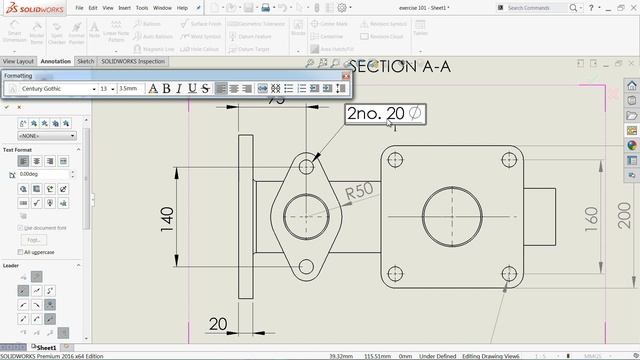Decrease paragraph indent in Formatting toolbar
This screenshot has width=640, height=360.
click(314, 89)
